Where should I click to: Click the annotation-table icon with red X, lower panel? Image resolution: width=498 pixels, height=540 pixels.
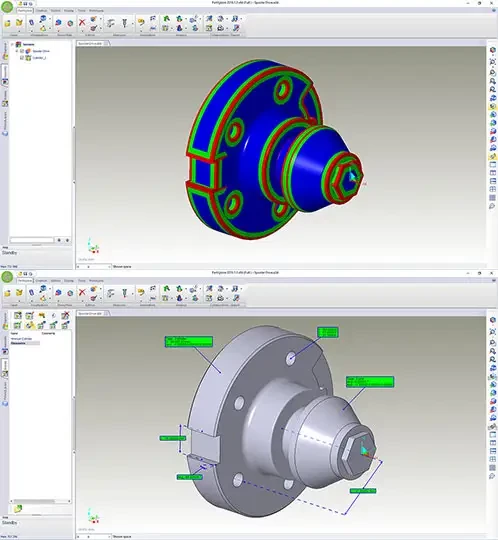coord(65,315)
